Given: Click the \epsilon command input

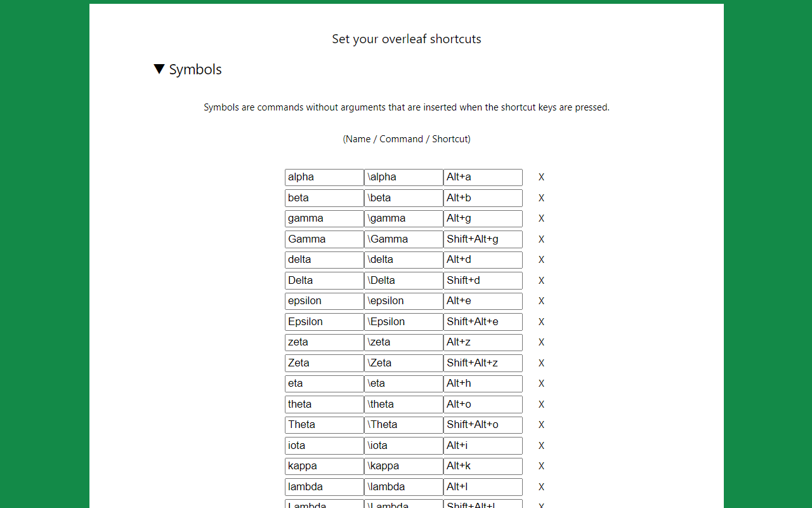Looking at the screenshot, I should click(x=403, y=300).
